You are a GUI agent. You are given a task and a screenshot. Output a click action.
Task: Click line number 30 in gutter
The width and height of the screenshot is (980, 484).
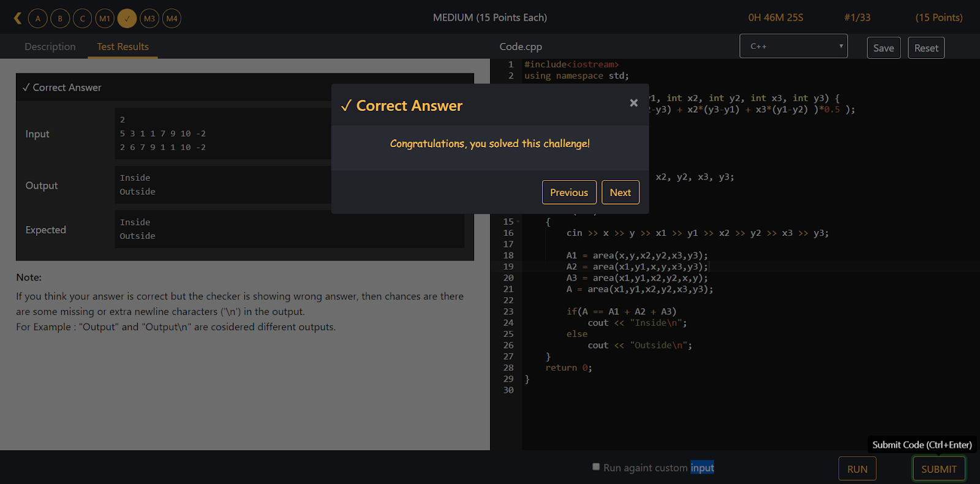pos(508,390)
